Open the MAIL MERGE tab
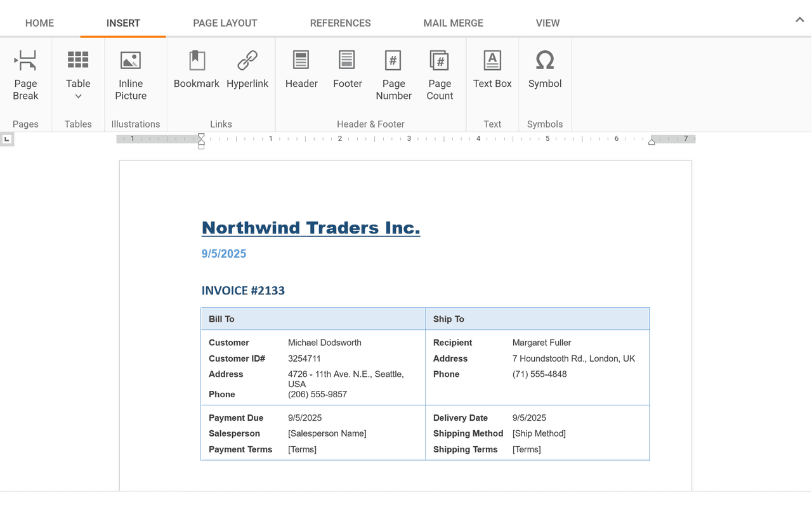 coord(453,23)
